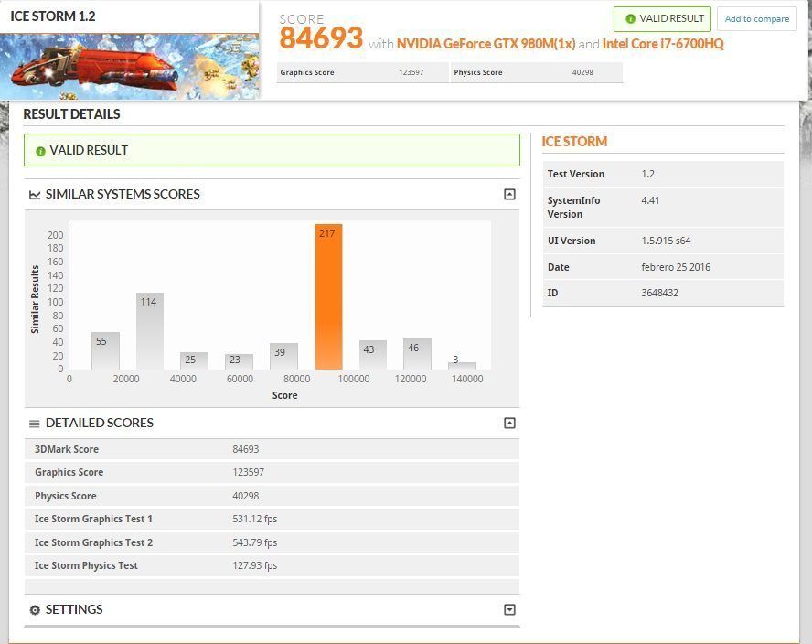Click the smallest chart bar labeled 3
The image size is (812, 644).
(462, 366)
